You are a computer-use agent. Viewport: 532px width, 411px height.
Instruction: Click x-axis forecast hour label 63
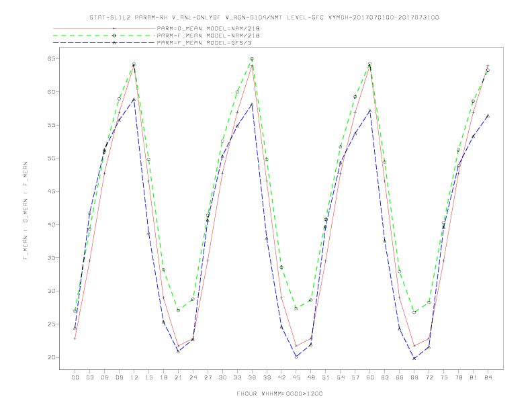(385, 377)
